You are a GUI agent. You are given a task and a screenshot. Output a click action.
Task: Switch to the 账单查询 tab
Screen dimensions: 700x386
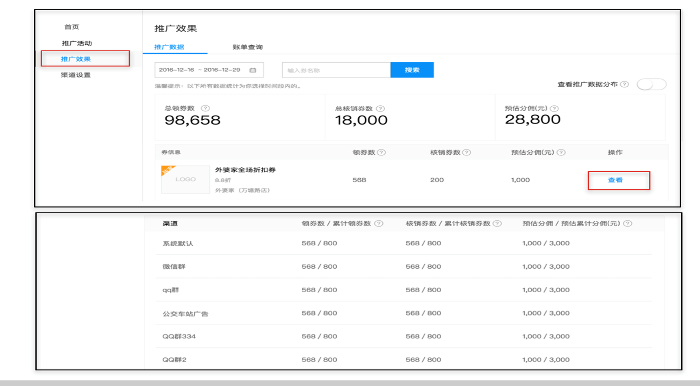[248, 47]
